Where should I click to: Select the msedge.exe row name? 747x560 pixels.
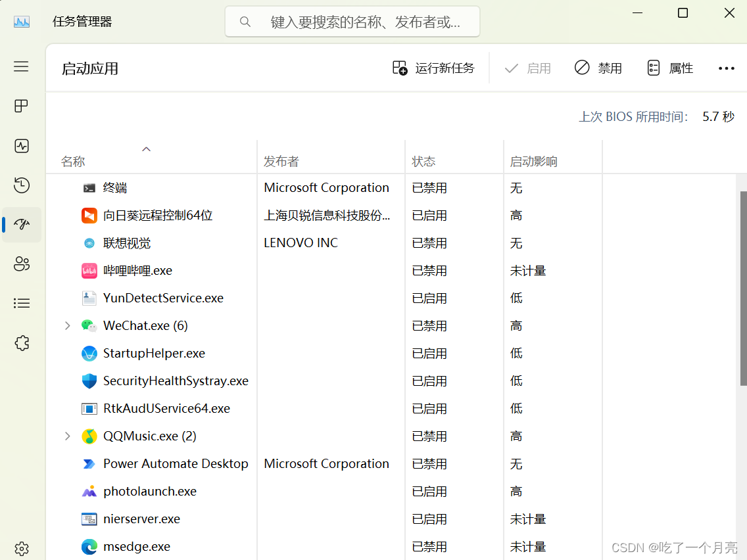(x=137, y=547)
